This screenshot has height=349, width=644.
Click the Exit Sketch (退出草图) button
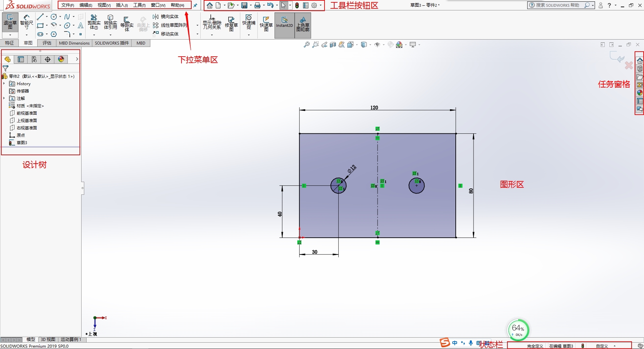pos(10,22)
